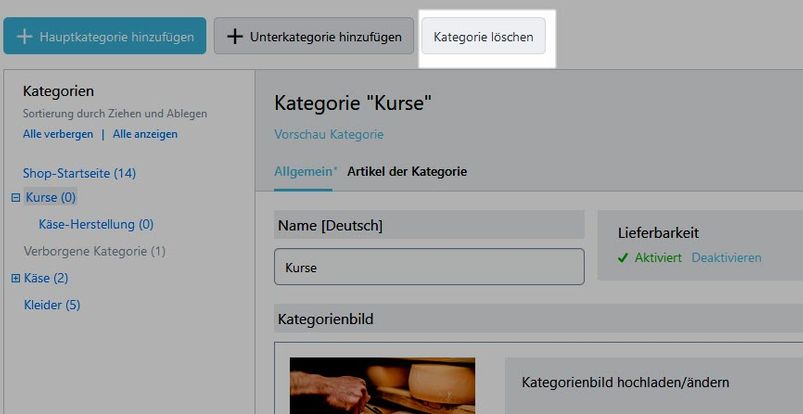Select Shop-Startseite (14) in category tree
This screenshot has height=414, width=803.
click(x=79, y=173)
